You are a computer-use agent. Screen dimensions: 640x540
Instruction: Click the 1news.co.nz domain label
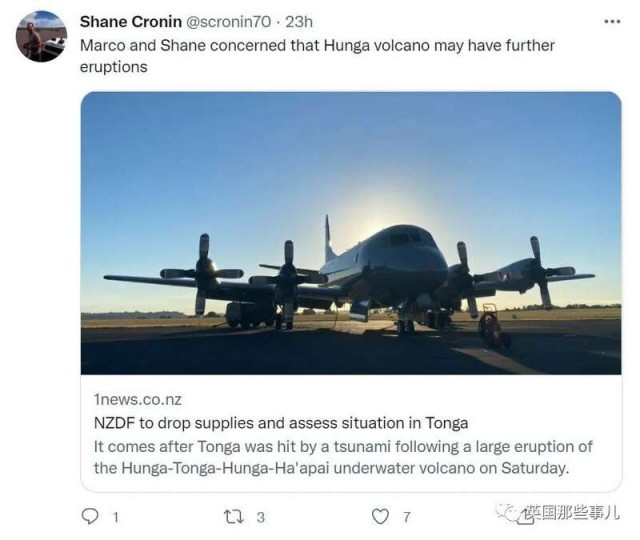(x=138, y=399)
